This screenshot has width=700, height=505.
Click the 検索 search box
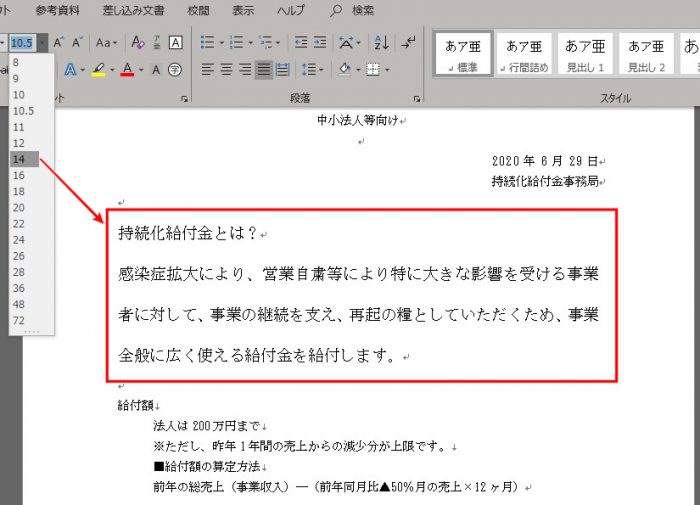pyautogui.click(x=352, y=10)
